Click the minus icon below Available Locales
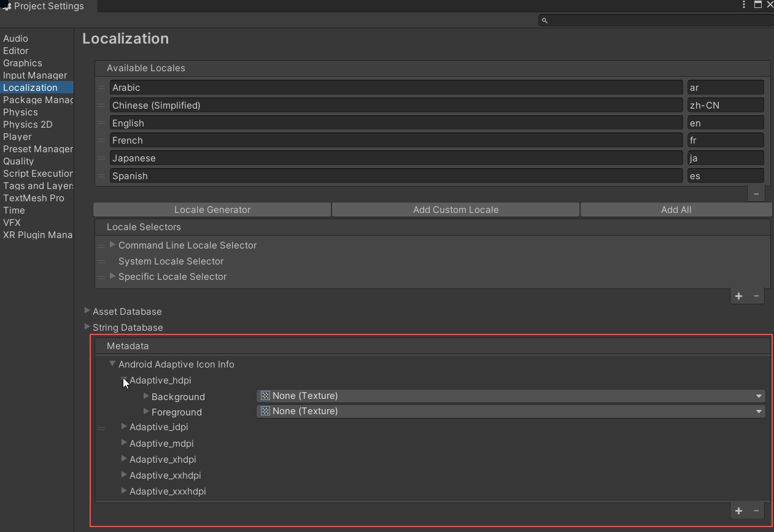 [756, 193]
